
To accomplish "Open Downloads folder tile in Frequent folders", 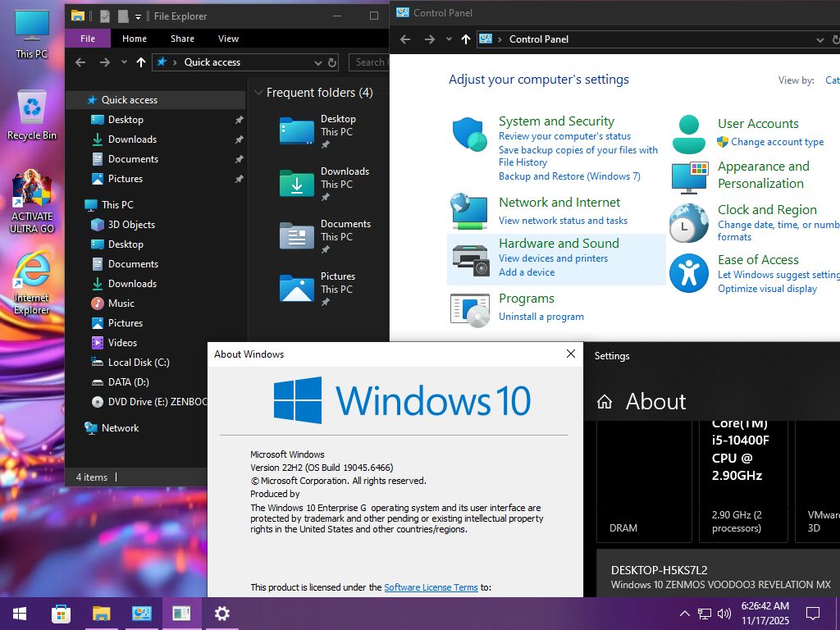I will pyautogui.click(x=325, y=184).
